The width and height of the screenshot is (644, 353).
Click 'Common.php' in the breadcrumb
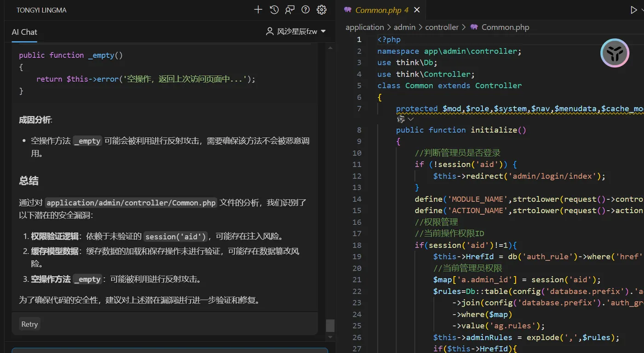pyautogui.click(x=505, y=27)
